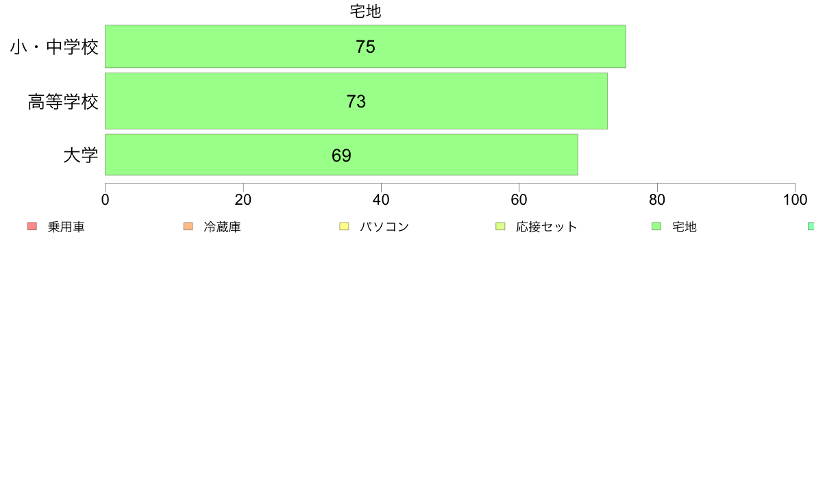The image size is (814, 504).
Task: Click the green 宅地 legend swatch
Action: (x=656, y=226)
